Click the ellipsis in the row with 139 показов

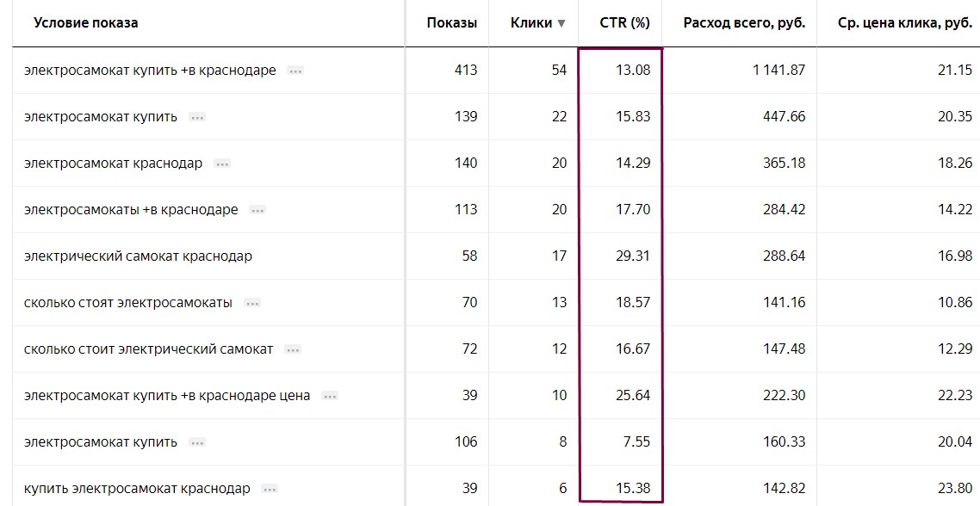[x=197, y=117]
